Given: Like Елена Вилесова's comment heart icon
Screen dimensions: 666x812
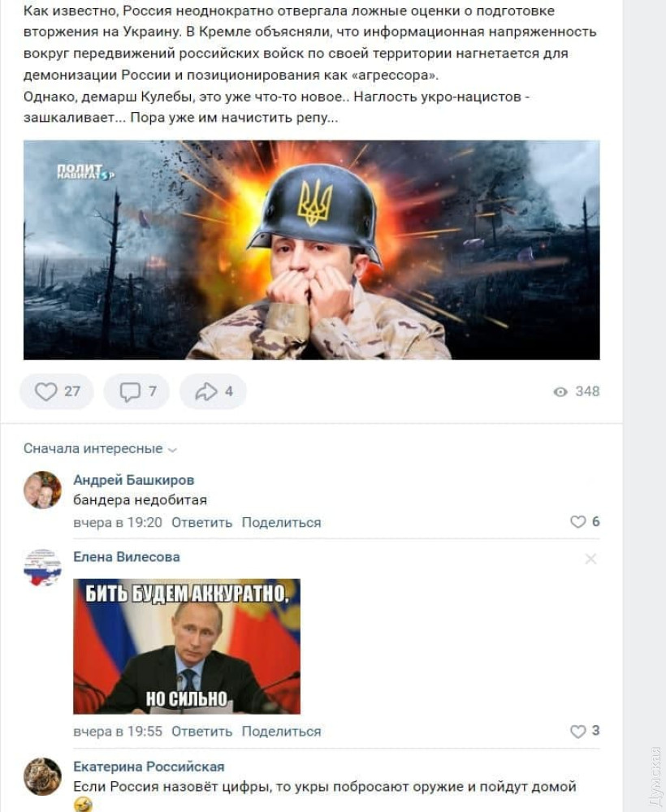Looking at the screenshot, I should pyautogui.click(x=578, y=732).
